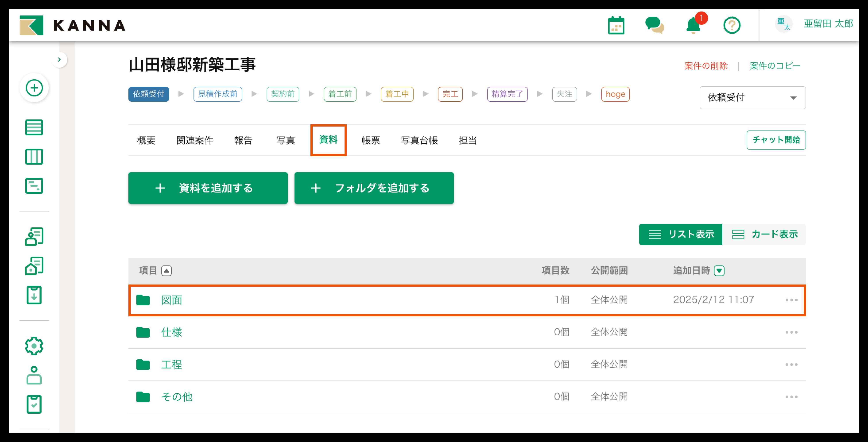Open the settings gear sidebar icon
This screenshot has height=442, width=868.
pos(34,346)
